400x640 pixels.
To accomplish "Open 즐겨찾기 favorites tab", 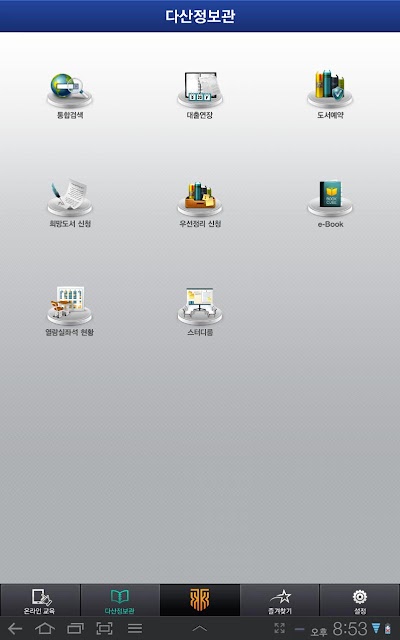I will click(280, 600).
